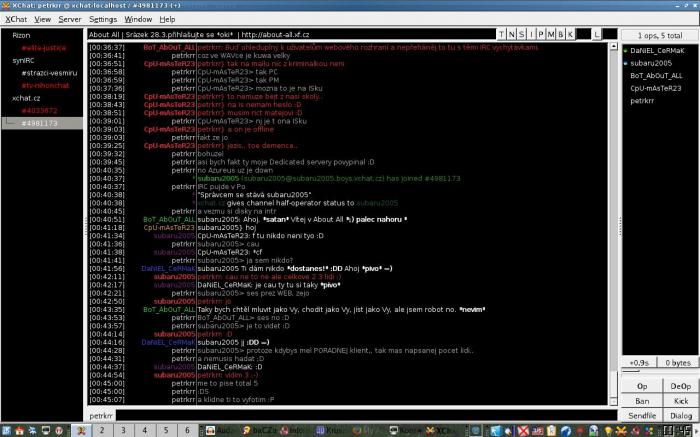The width and height of the screenshot is (700, 437).
Task: Toggle the M moderated mode button
Action: tap(550, 34)
